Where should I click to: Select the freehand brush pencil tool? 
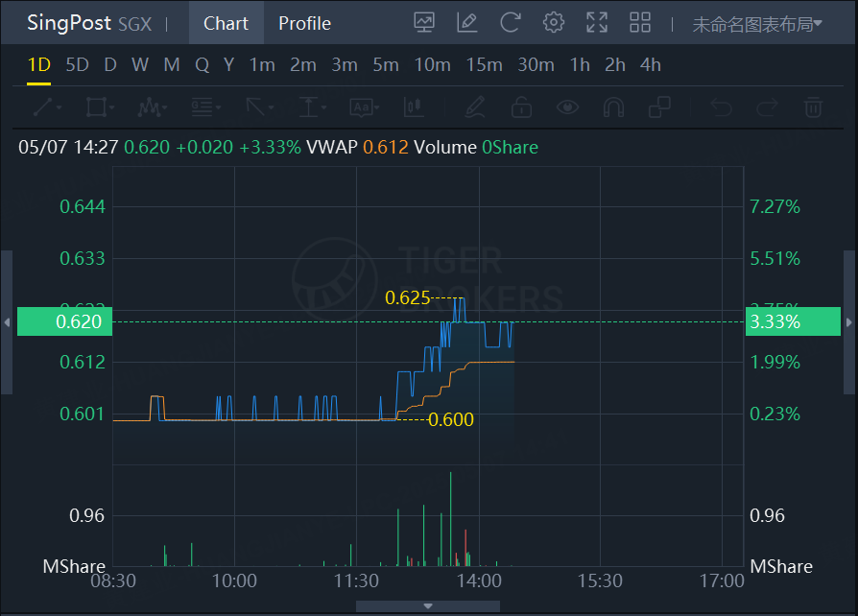point(474,107)
